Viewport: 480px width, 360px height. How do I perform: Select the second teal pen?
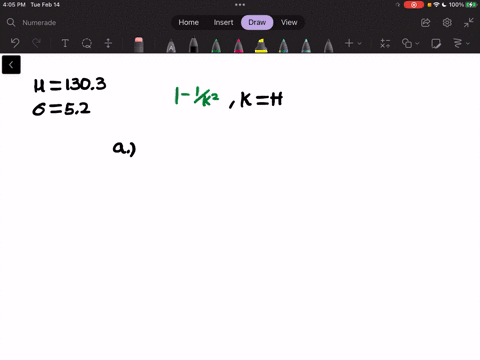click(x=306, y=46)
